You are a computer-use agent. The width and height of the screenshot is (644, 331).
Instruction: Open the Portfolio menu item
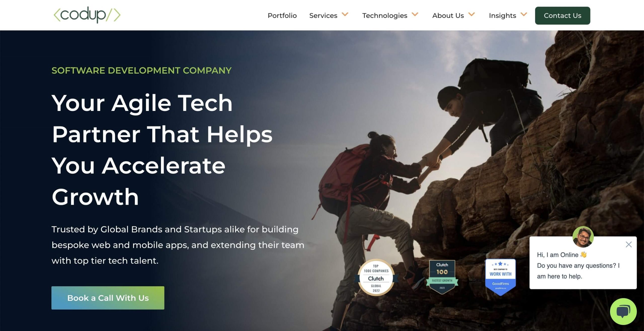click(x=282, y=16)
